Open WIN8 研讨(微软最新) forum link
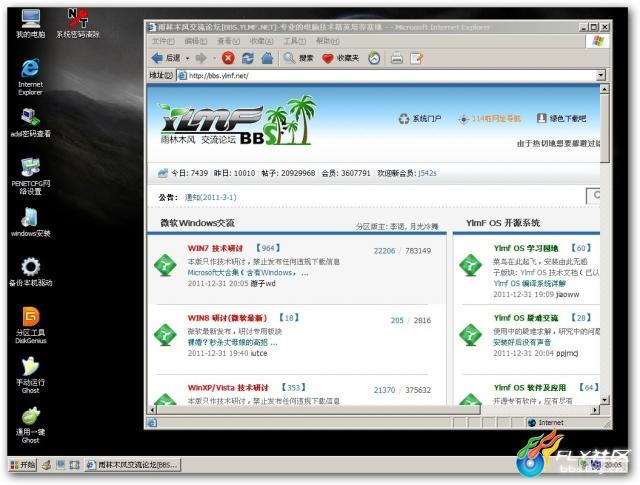Image resolution: width=640 pixels, height=485 pixels. (227, 318)
